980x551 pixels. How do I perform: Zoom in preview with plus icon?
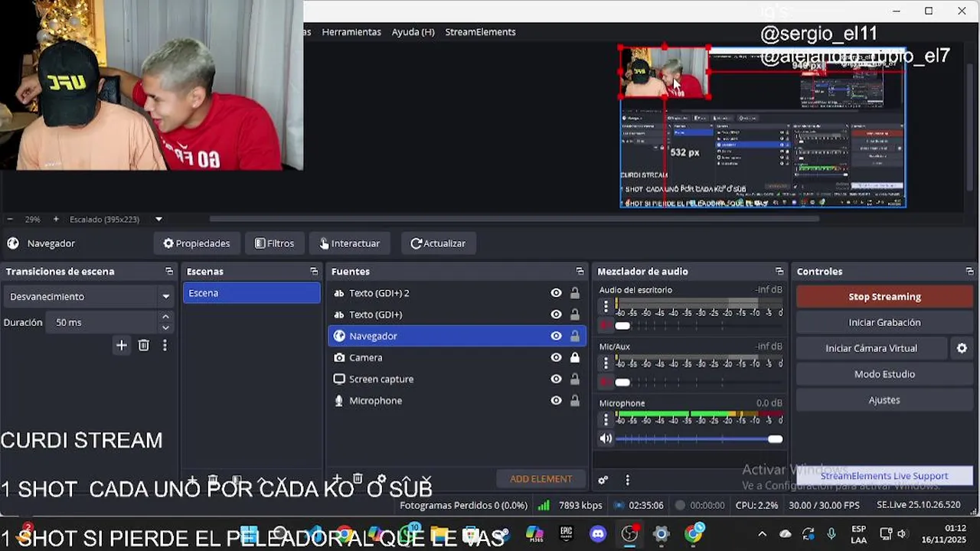(56, 219)
